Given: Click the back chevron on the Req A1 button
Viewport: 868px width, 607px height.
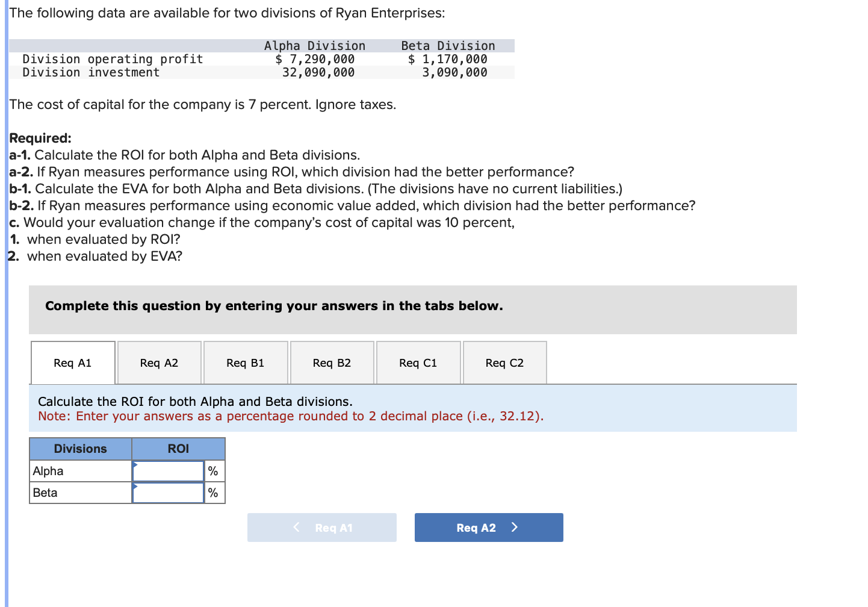Looking at the screenshot, I should pyautogui.click(x=296, y=528).
